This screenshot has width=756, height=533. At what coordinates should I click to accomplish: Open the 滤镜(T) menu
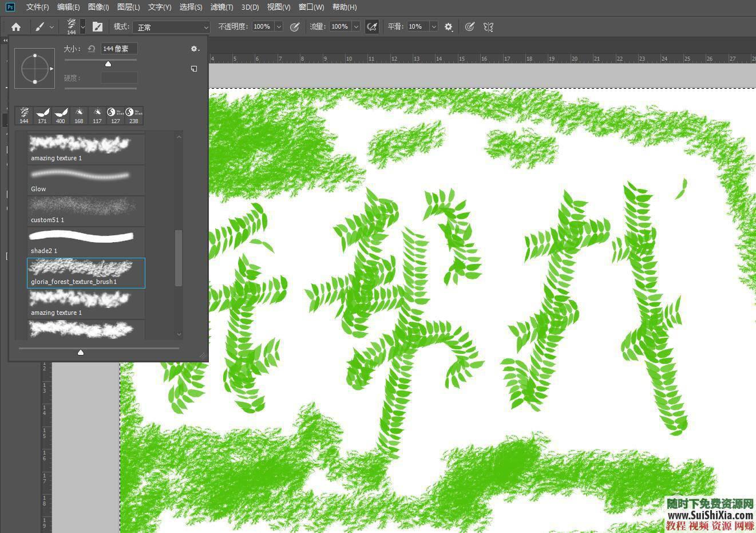tap(221, 7)
